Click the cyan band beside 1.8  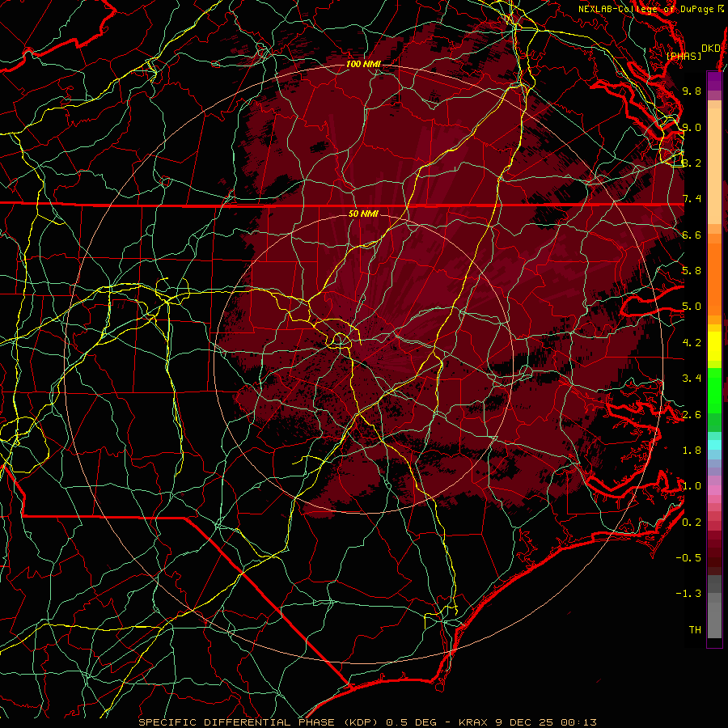point(714,445)
